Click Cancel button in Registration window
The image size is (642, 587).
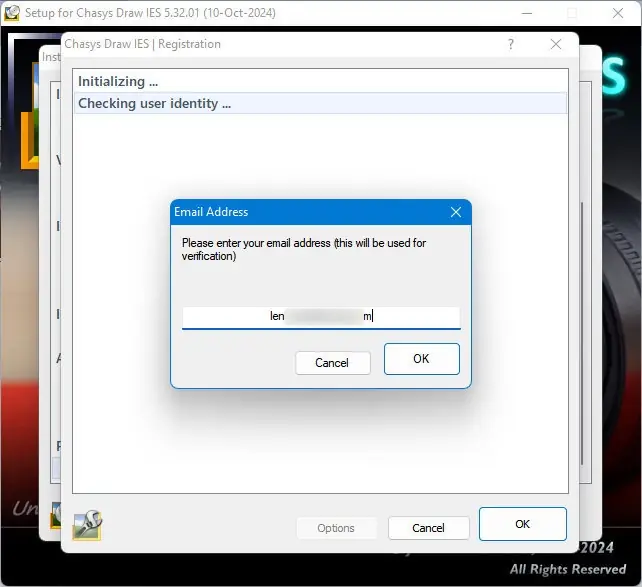click(428, 528)
